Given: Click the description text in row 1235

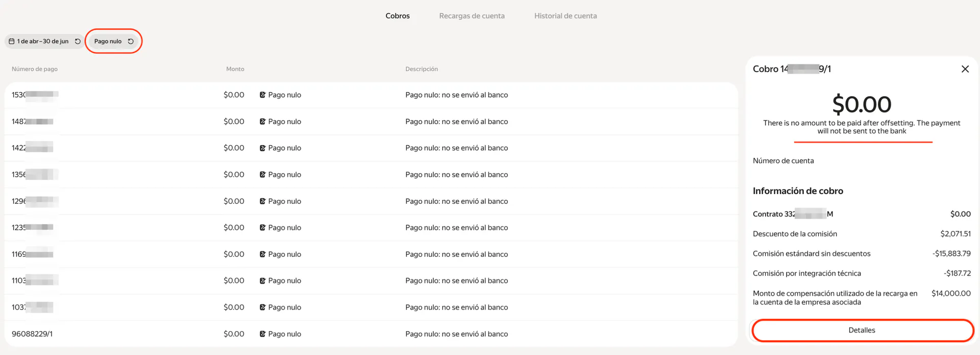Looking at the screenshot, I should pos(457,228).
